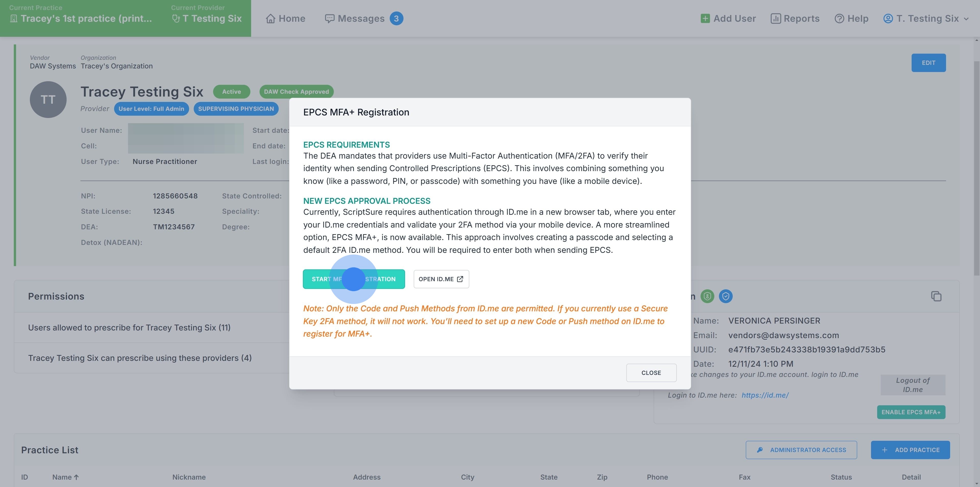Viewport: 980px width, 487px height.
Task: Click the copy icon in ID.me panel
Action: pyautogui.click(x=936, y=296)
